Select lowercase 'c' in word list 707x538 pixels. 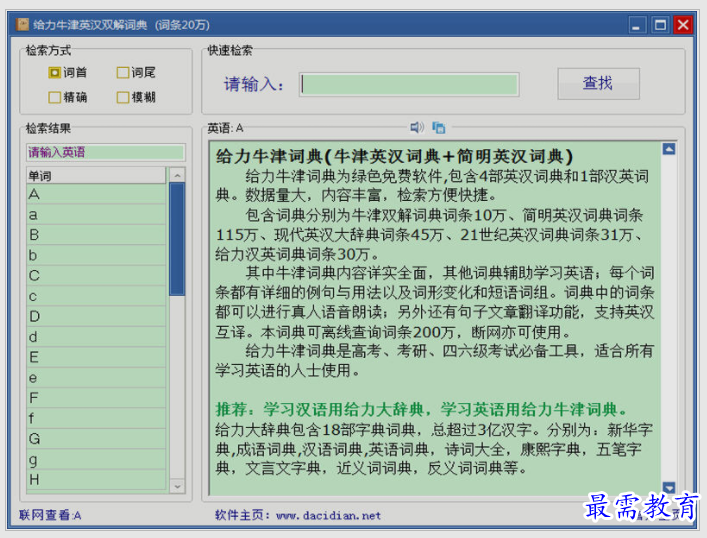[96, 296]
